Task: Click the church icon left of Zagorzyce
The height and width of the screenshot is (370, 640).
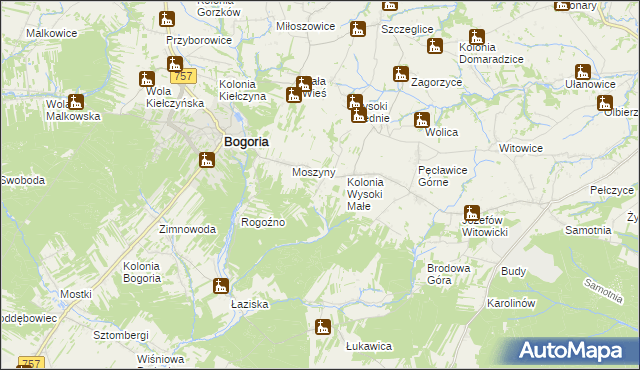Action: point(401,74)
